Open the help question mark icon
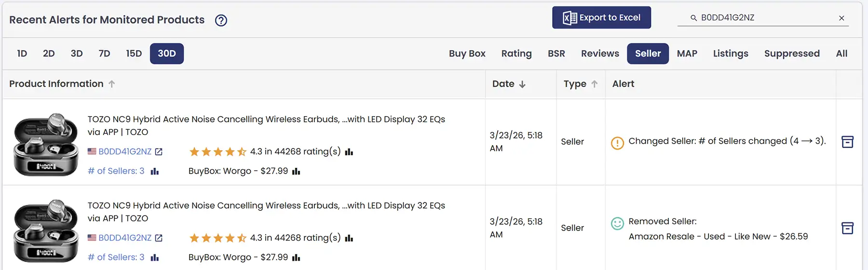This screenshot has height=270, width=868. (x=221, y=20)
